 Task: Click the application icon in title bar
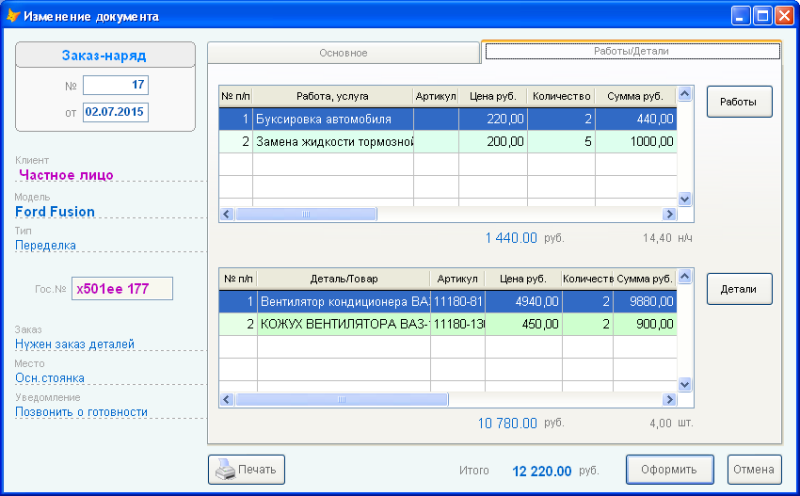pyautogui.click(x=12, y=16)
